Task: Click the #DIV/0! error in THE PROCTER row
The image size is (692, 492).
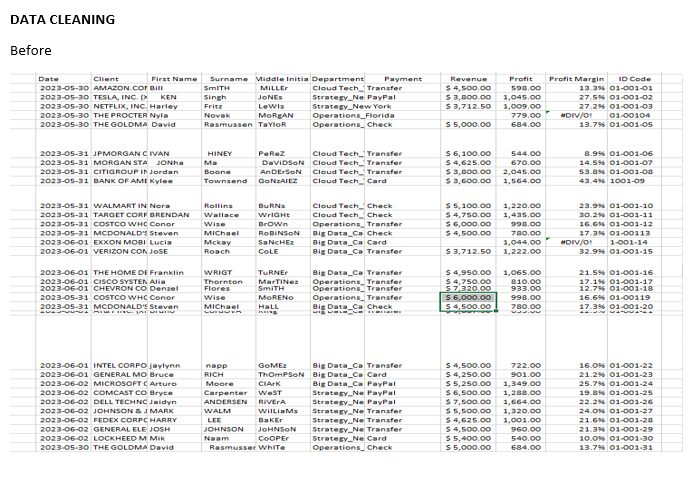Action: (x=576, y=116)
